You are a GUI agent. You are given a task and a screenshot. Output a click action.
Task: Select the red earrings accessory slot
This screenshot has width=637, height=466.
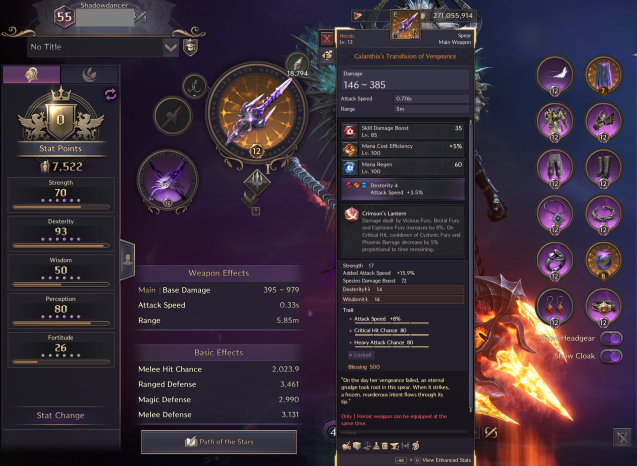click(555, 307)
